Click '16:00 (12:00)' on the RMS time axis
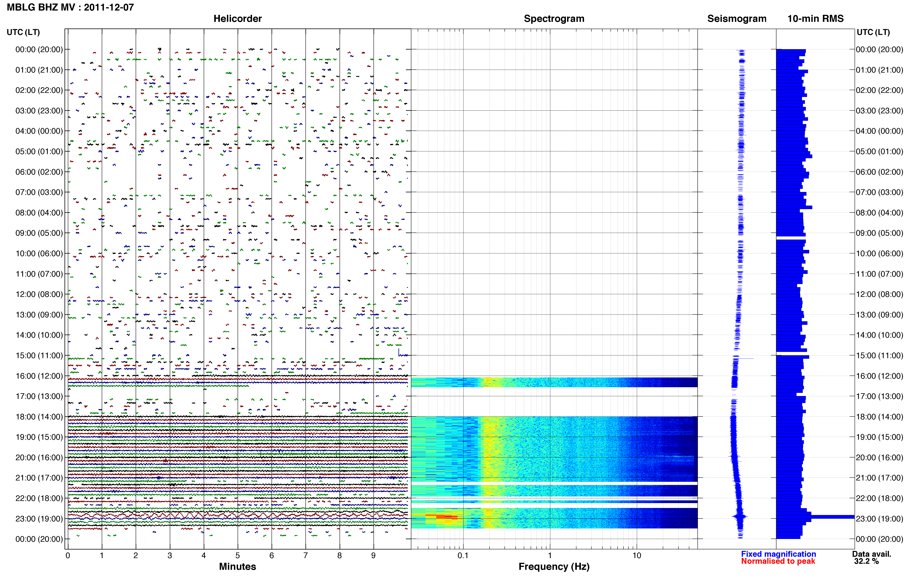 point(879,376)
